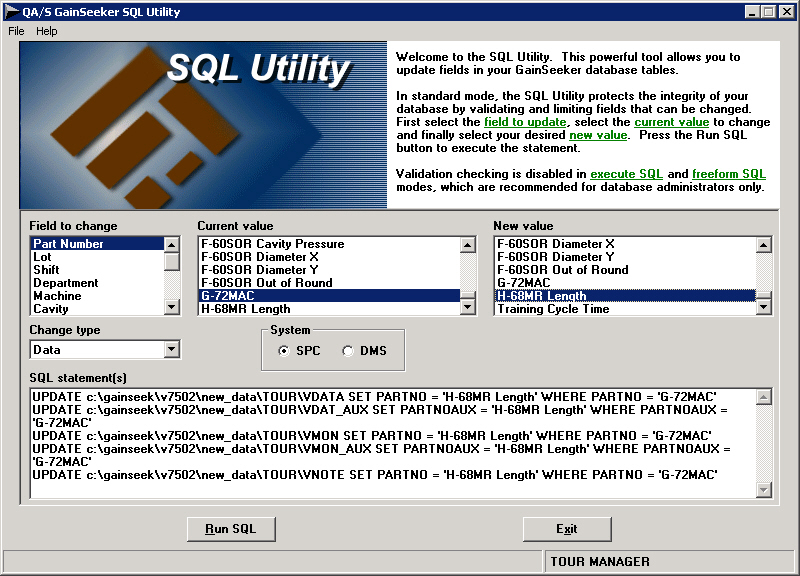Select the DMS system radio button
Viewport: 800px width, 576px height.
coord(348,351)
